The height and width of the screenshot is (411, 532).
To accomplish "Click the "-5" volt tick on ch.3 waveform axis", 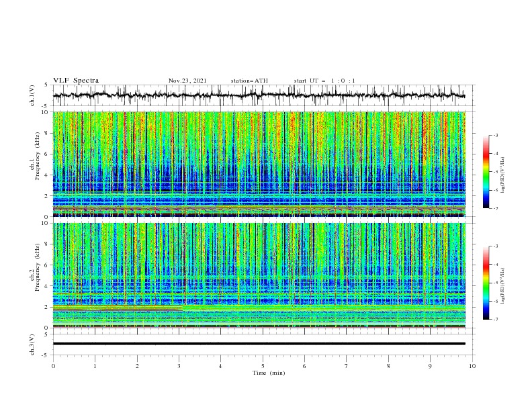I will [46, 355].
